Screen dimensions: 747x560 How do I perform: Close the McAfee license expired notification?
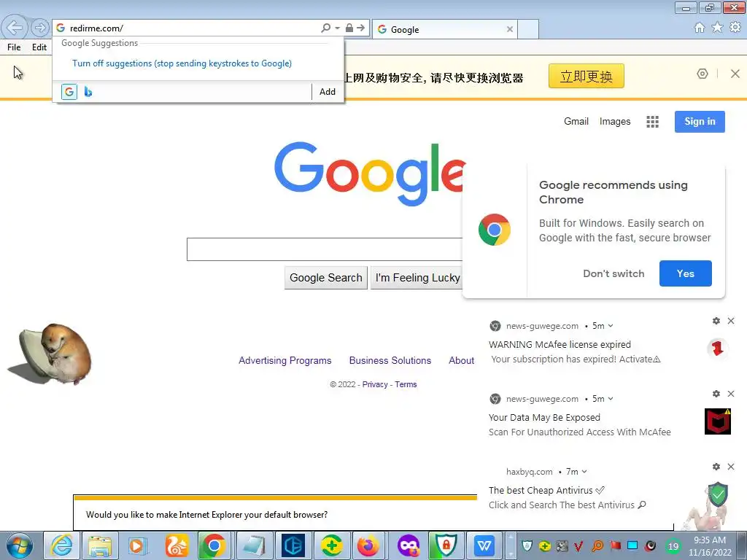pos(731,321)
